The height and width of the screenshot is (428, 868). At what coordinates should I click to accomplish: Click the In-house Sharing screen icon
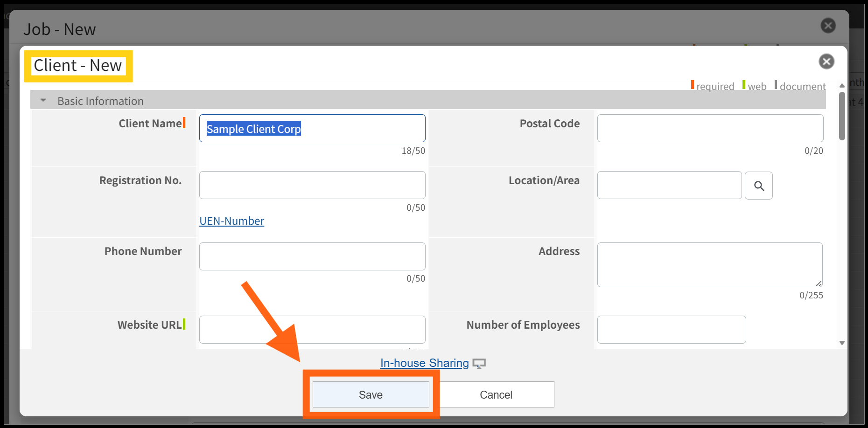pos(479,364)
